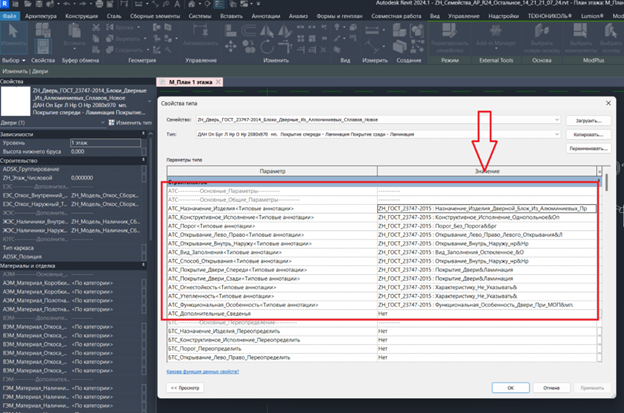Viewport: 624px width, 413px height.
Task: Click the Redo arrow in quick access toolbar
Action: (x=84, y=4)
